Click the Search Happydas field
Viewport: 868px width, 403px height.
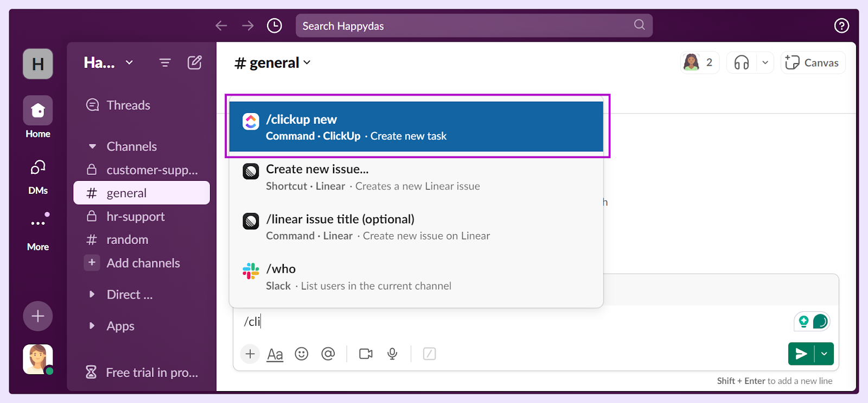tap(474, 26)
